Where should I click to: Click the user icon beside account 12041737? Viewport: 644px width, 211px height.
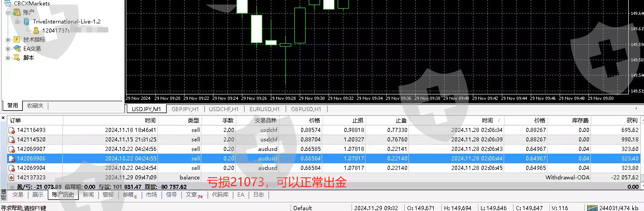(36, 30)
